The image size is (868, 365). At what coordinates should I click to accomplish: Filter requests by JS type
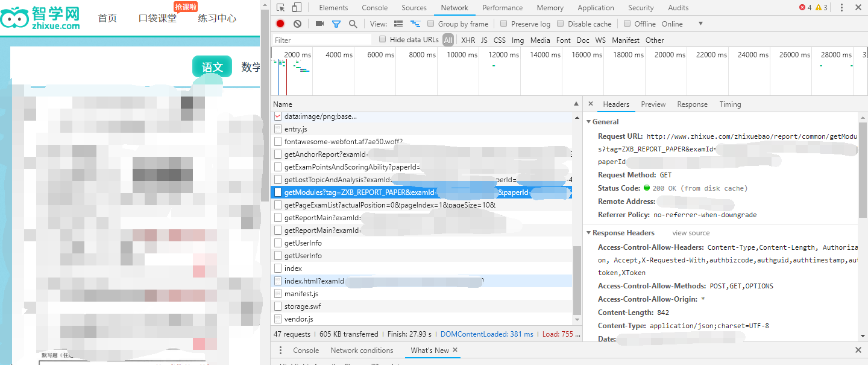[484, 40]
